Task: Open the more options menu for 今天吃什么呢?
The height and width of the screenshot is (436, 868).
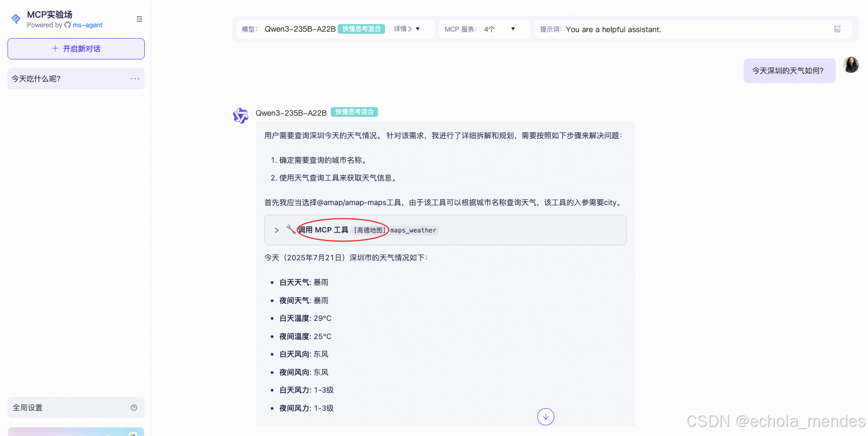Action: click(135, 79)
